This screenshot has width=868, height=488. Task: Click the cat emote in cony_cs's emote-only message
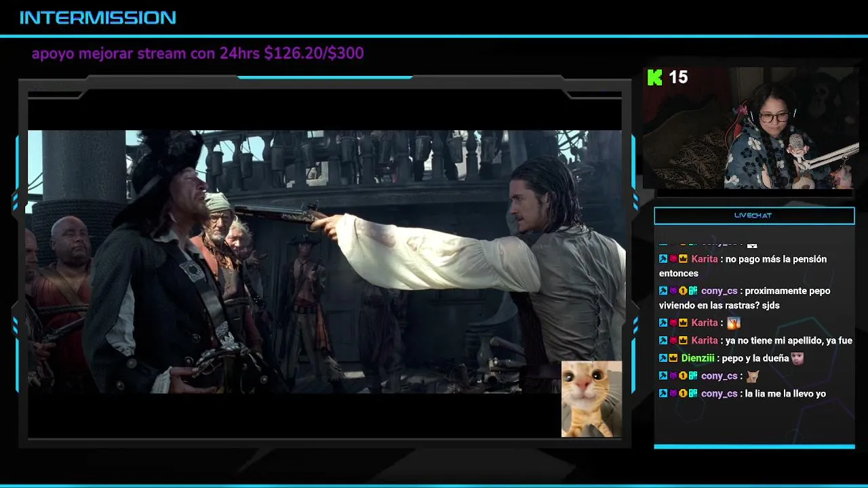(752, 375)
